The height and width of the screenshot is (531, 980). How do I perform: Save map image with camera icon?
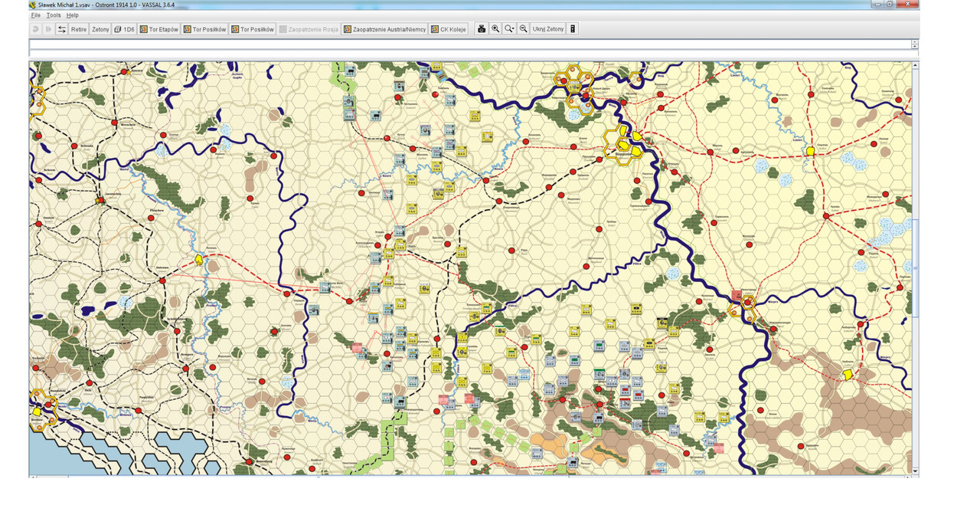(x=482, y=29)
